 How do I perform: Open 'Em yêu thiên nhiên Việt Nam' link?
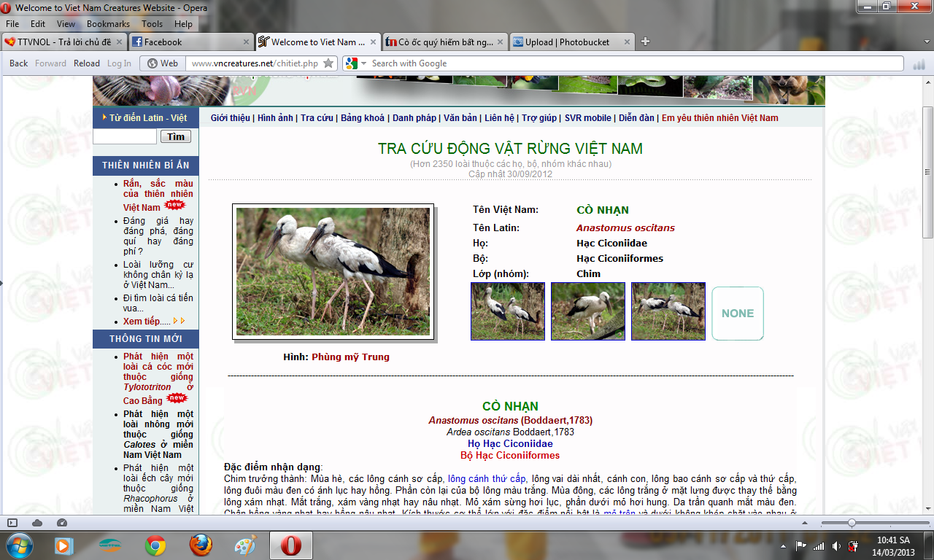click(x=720, y=117)
